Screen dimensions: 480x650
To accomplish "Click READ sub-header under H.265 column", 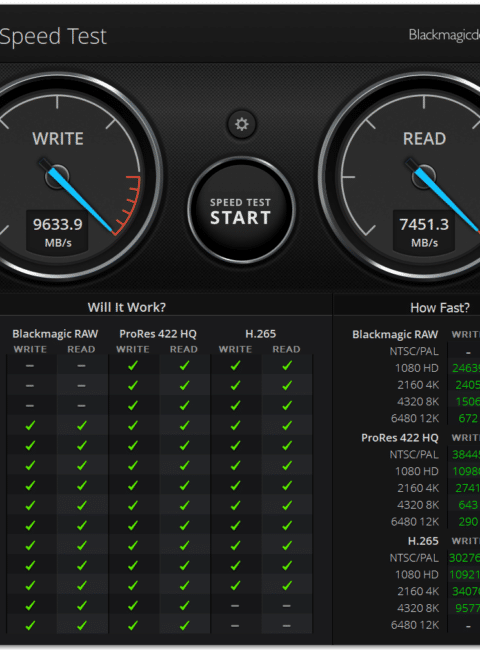I will tap(286, 349).
